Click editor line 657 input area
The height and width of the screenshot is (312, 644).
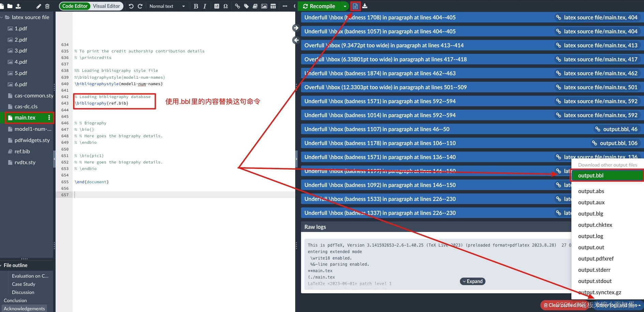(184, 195)
